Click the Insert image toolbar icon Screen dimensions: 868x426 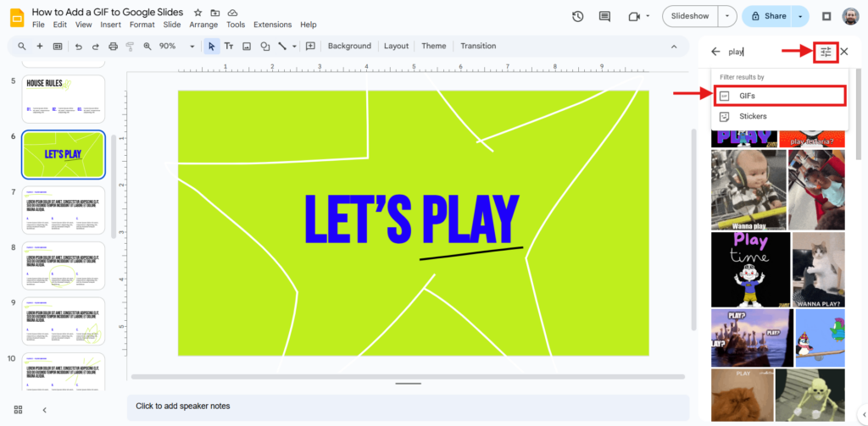tap(247, 46)
